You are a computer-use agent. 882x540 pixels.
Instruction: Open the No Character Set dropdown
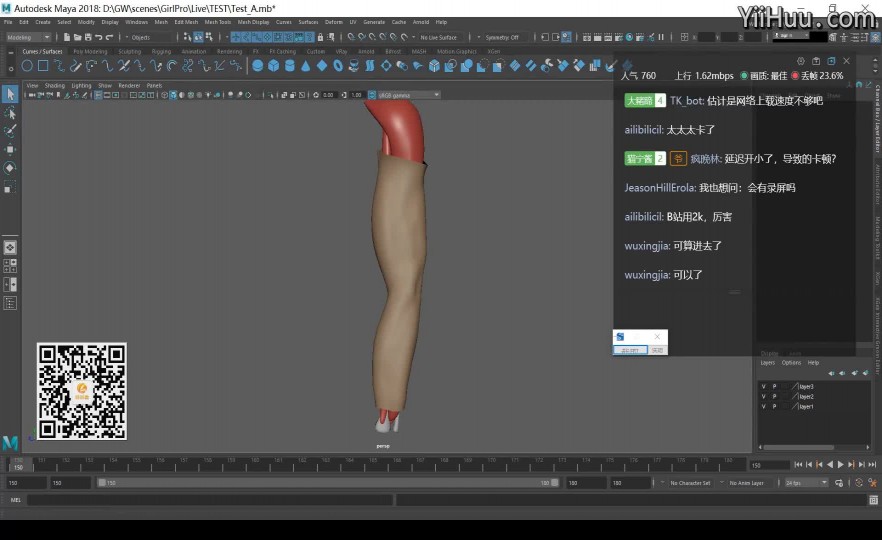coord(689,483)
